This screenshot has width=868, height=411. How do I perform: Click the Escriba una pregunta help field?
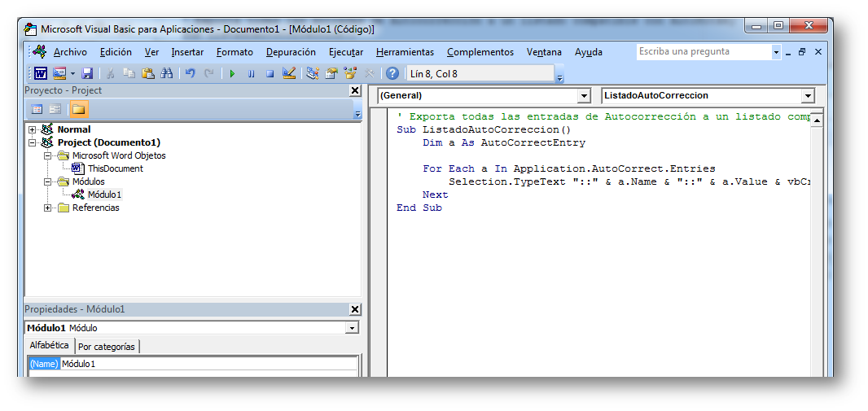click(x=704, y=51)
